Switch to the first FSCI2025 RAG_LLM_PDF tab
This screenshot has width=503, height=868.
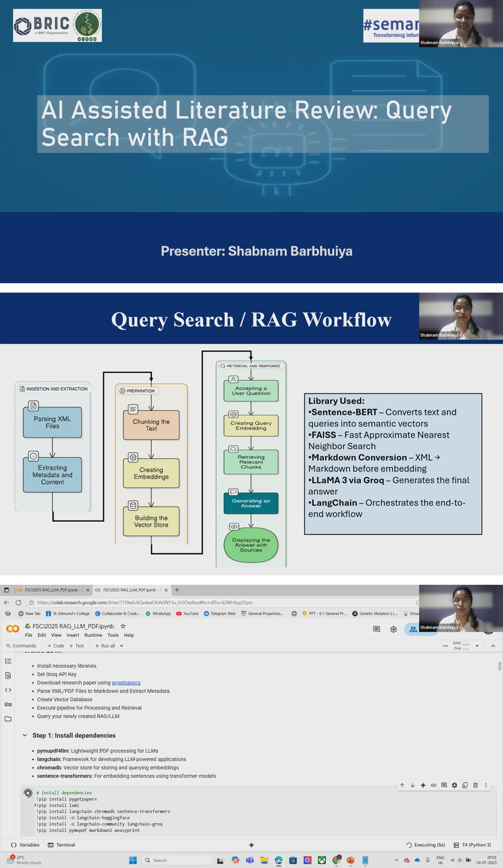(51, 590)
